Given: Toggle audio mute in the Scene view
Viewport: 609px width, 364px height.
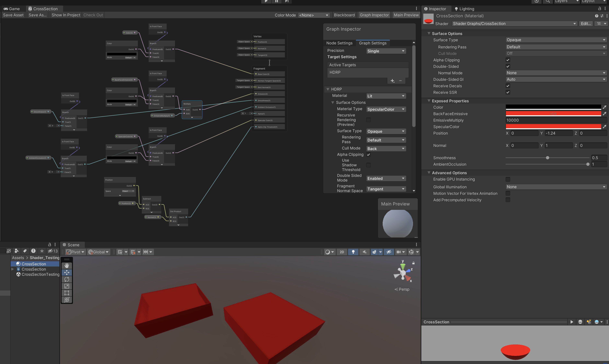Looking at the screenshot, I should click(x=364, y=252).
